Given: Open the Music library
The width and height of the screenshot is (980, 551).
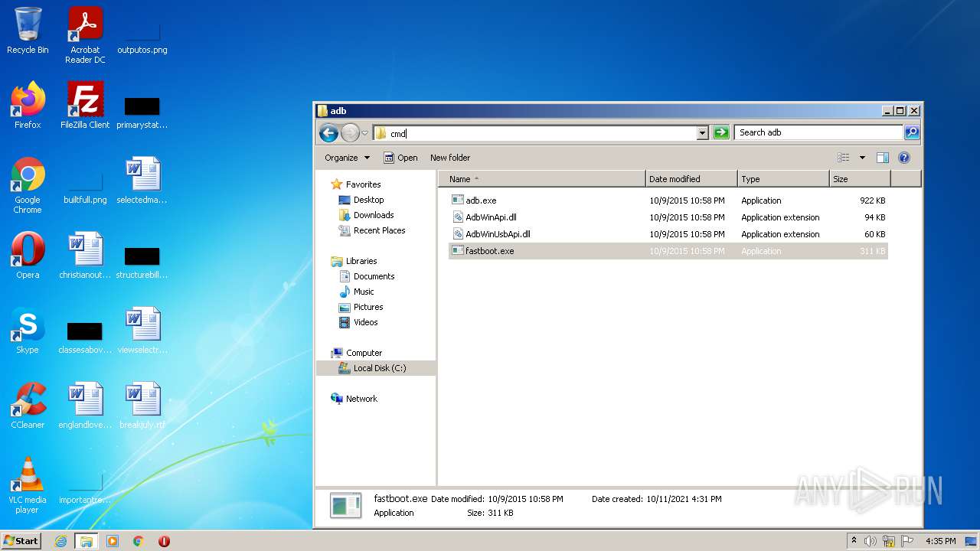Looking at the screenshot, I should (364, 292).
